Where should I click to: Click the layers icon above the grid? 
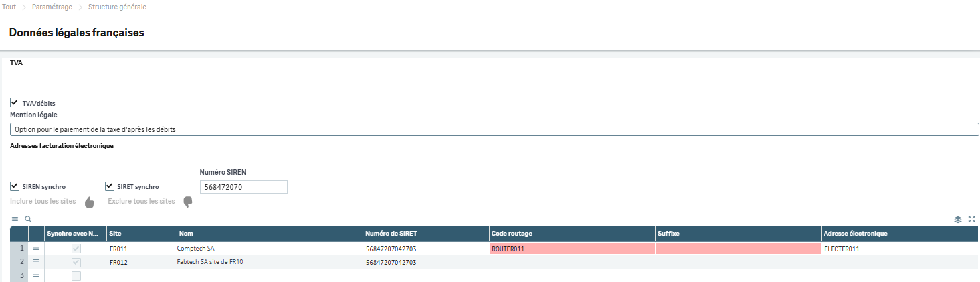958,219
